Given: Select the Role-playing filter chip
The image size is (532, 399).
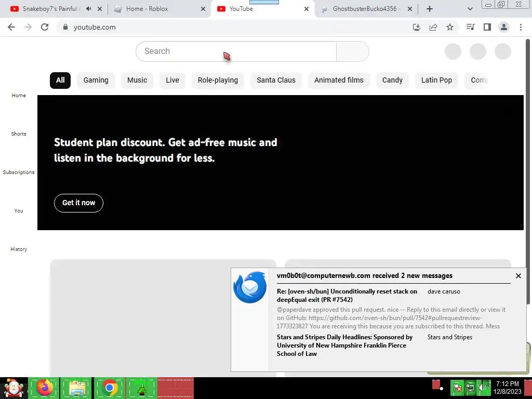Looking at the screenshot, I should coord(218,81).
